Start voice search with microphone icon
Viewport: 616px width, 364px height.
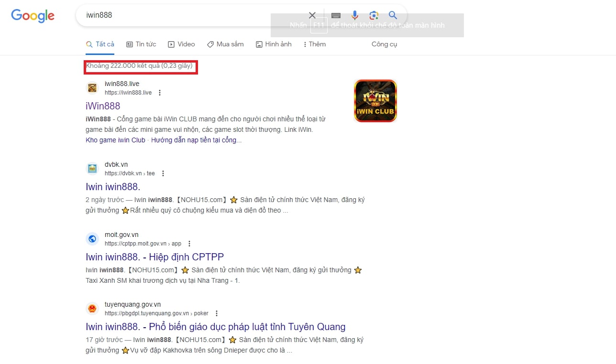pos(355,15)
